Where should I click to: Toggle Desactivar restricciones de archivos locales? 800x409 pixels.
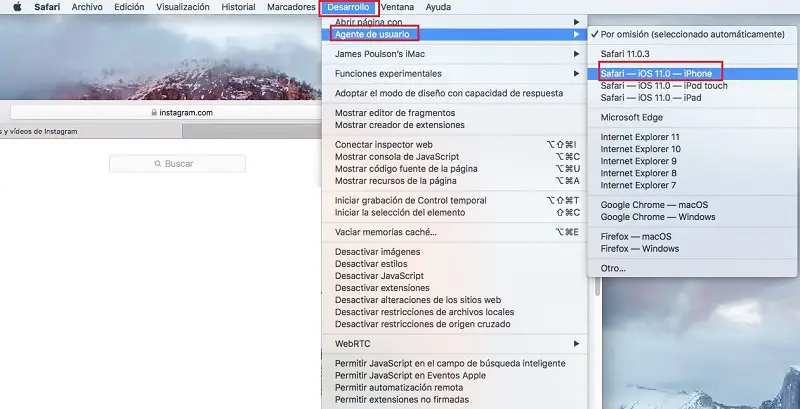(455, 312)
